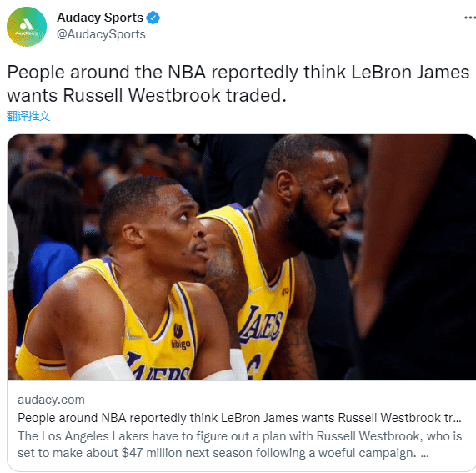The height and width of the screenshot is (473, 476).
Task: Click the Audacy Sports display name
Action: pos(100,18)
